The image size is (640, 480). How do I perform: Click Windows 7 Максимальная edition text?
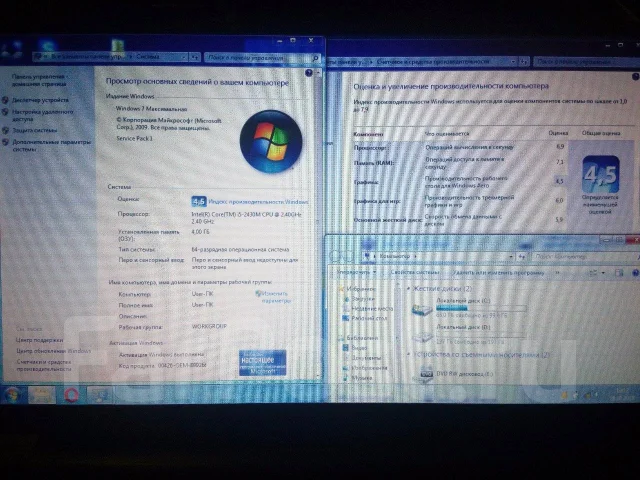pos(151,109)
